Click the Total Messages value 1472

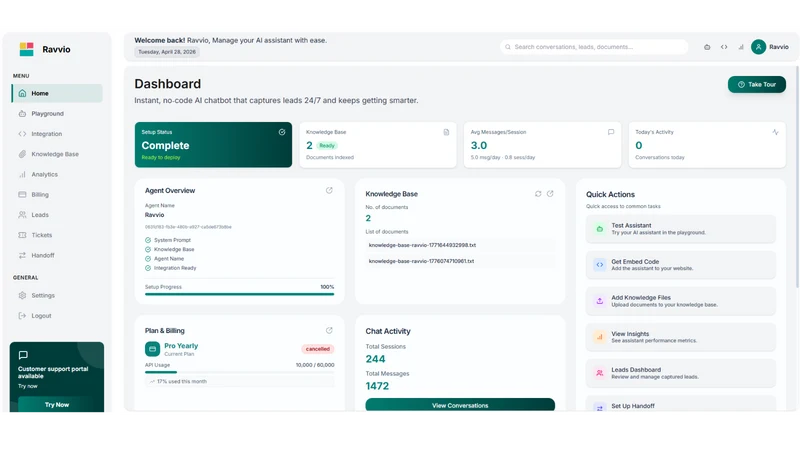click(x=377, y=386)
